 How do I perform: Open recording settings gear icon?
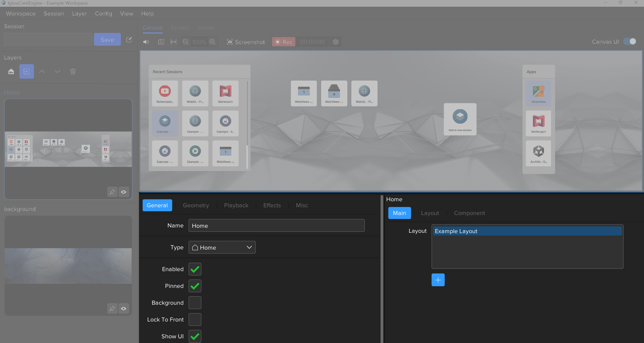336,42
